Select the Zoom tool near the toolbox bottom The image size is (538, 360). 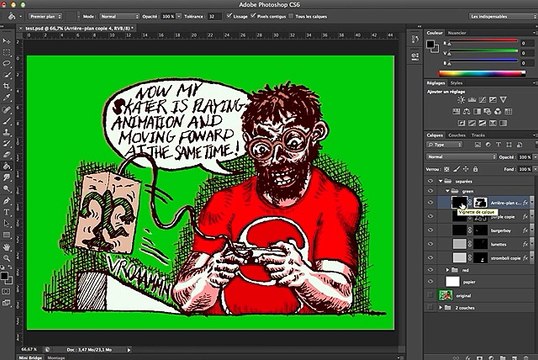7,258
